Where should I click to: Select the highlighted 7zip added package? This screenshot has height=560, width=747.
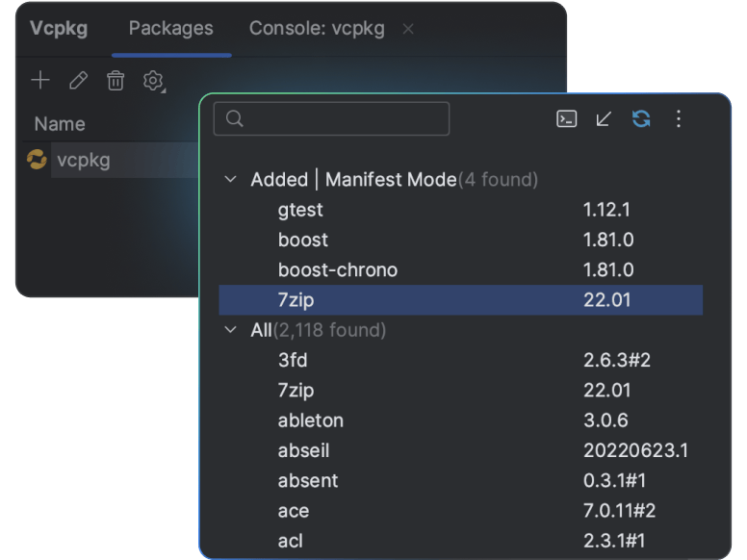pos(296,299)
